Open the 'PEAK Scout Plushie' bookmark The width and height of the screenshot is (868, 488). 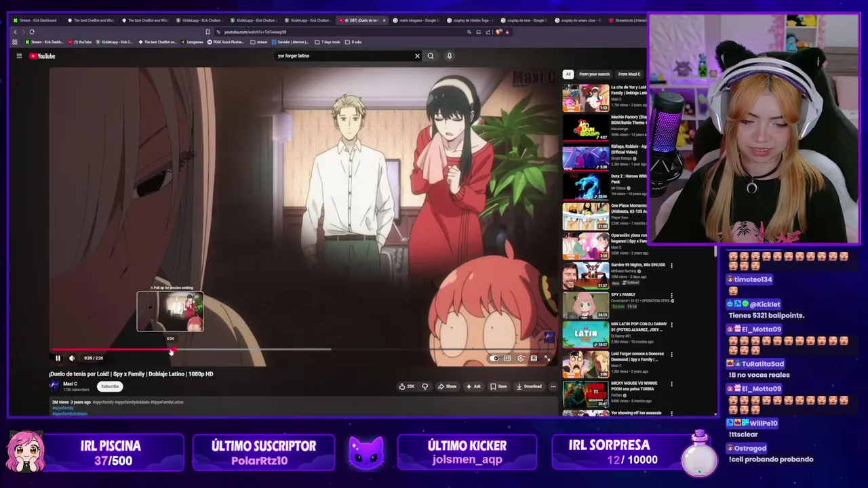(226, 42)
